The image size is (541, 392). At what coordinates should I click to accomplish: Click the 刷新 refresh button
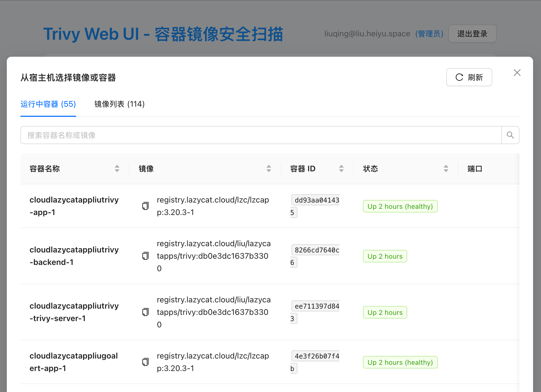tap(469, 77)
